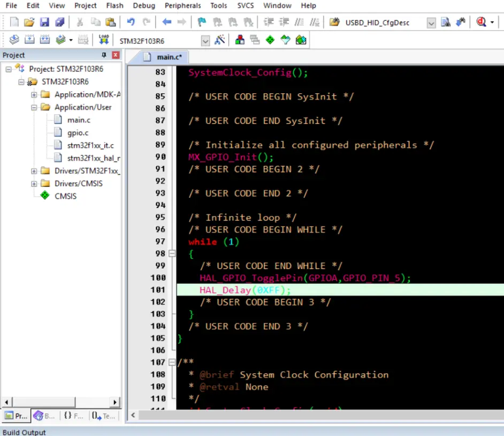Paste from the clipboard
Viewport: 504px width, 436px height.
pos(111,22)
